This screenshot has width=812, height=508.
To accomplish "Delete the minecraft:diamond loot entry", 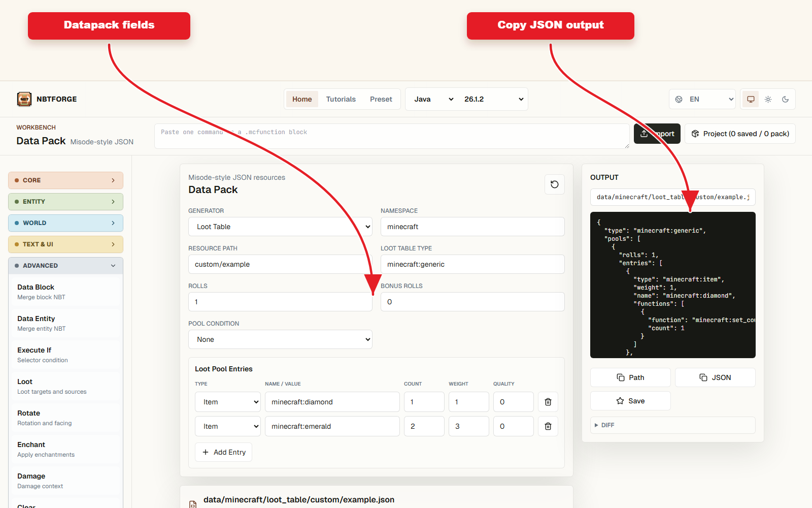I will tap(548, 402).
